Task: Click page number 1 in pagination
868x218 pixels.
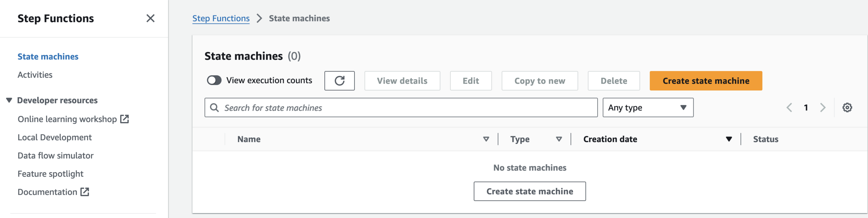Action: point(806,108)
